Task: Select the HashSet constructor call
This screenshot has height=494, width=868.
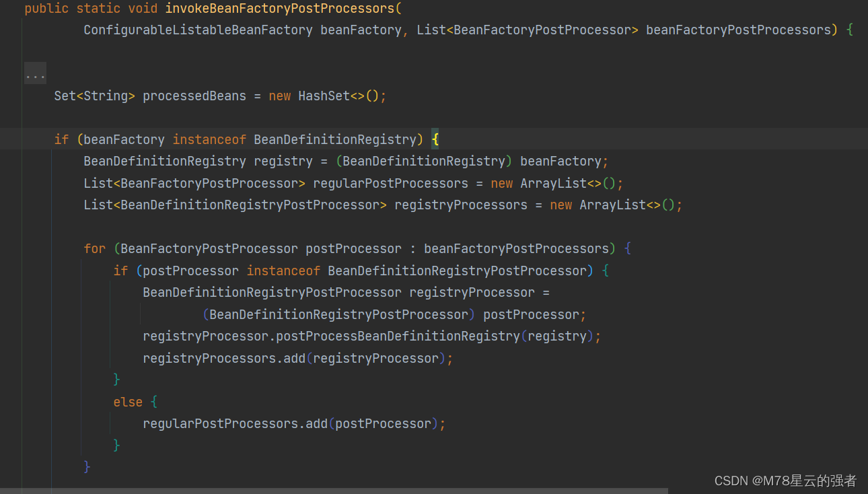Action: [x=338, y=96]
